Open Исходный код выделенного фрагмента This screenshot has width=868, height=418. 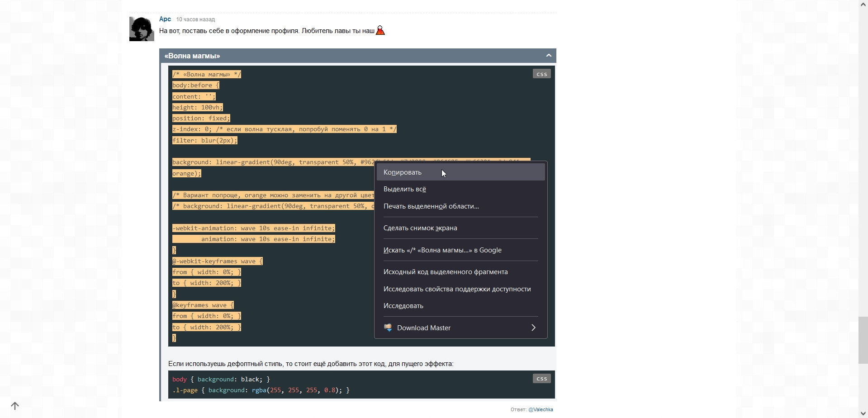(x=445, y=272)
